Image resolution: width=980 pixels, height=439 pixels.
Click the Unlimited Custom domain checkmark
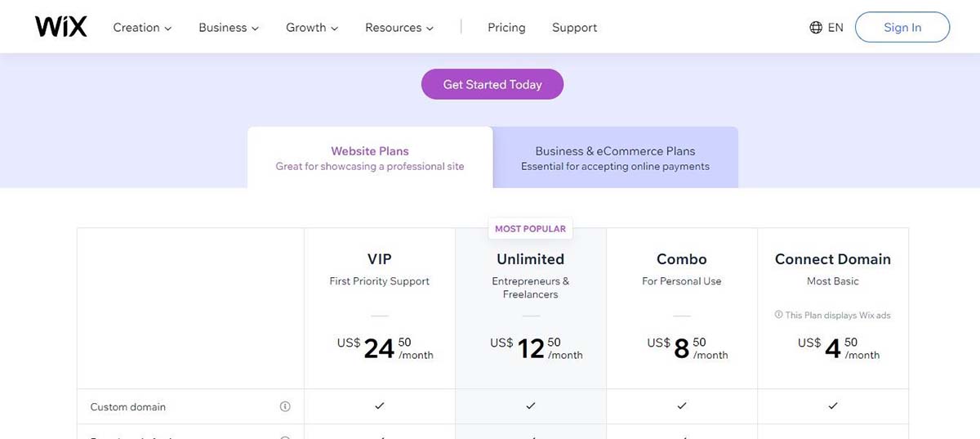point(530,405)
